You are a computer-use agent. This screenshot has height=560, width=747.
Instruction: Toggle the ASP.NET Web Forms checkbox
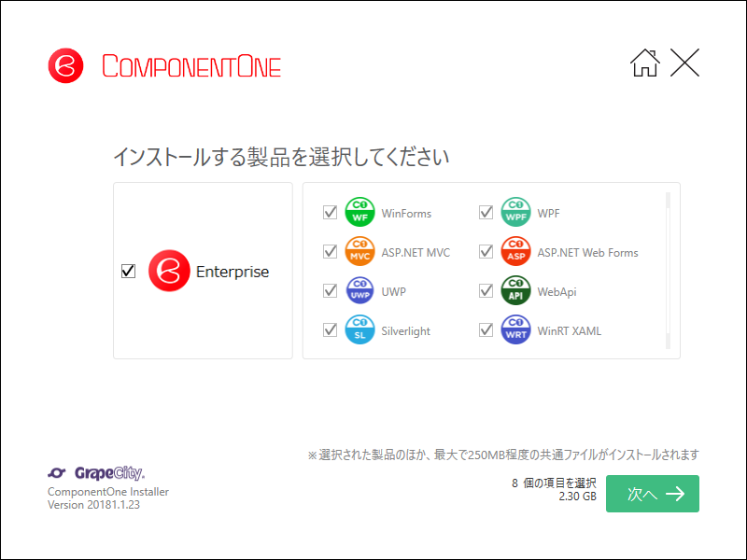(486, 251)
